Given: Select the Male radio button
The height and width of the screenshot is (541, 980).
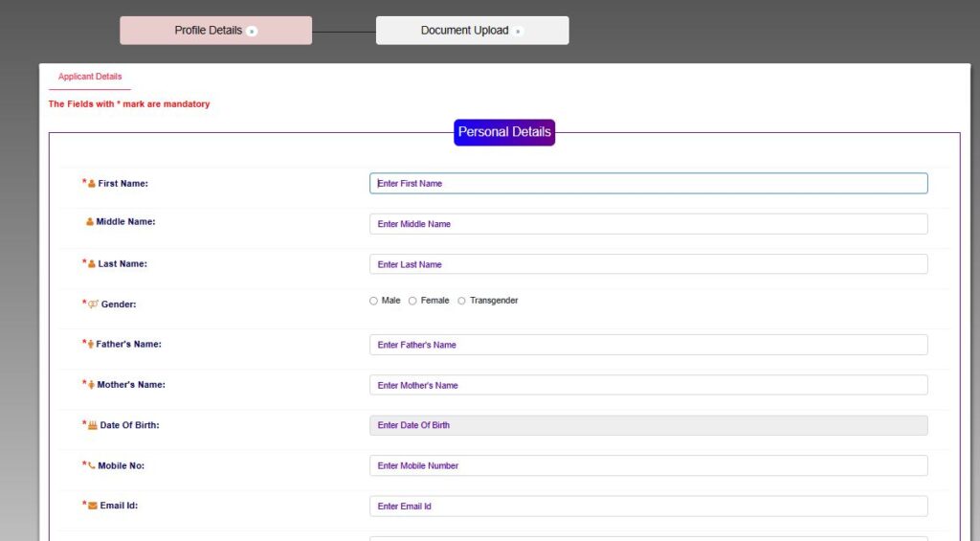Looking at the screenshot, I should (374, 301).
